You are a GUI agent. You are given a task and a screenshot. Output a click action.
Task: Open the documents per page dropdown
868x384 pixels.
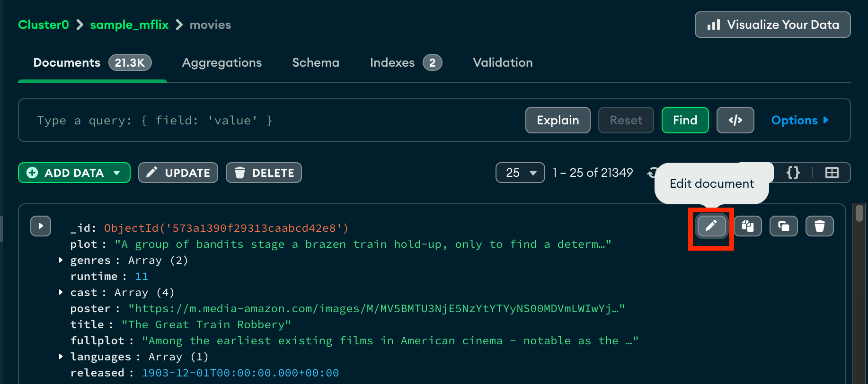click(520, 173)
